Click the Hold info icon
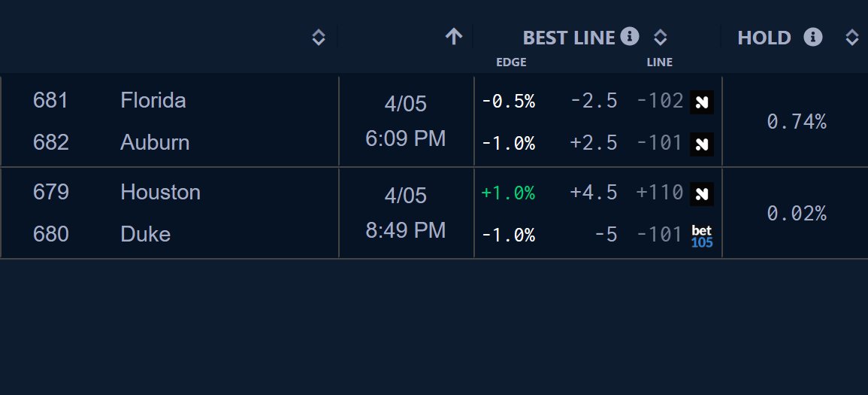This screenshot has width=868, height=395. (x=813, y=37)
